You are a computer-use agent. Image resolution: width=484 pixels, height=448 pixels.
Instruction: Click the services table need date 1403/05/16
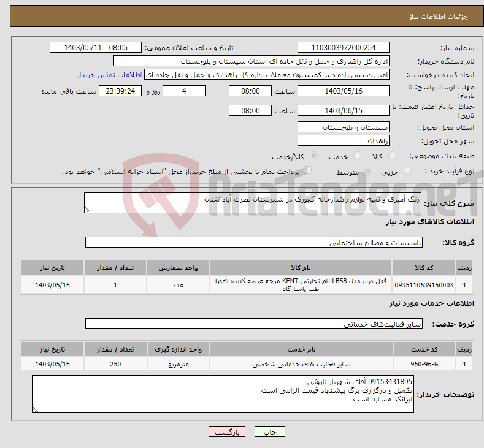point(53,364)
